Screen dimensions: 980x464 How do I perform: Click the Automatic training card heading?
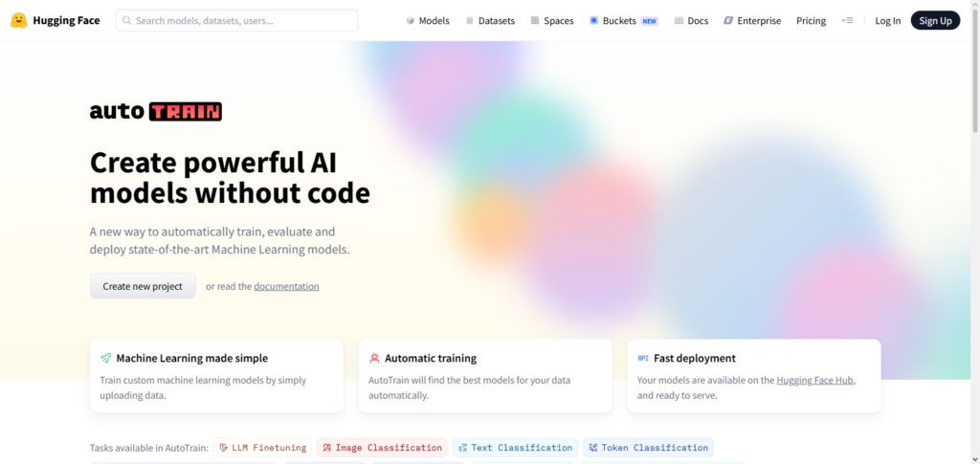click(431, 359)
